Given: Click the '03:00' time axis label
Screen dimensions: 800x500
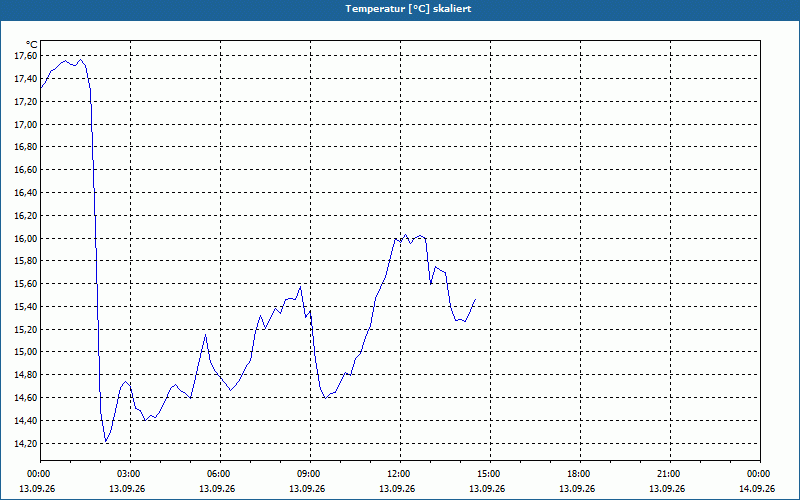Looking at the screenshot, I should pyautogui.click(x=131, y=474).
